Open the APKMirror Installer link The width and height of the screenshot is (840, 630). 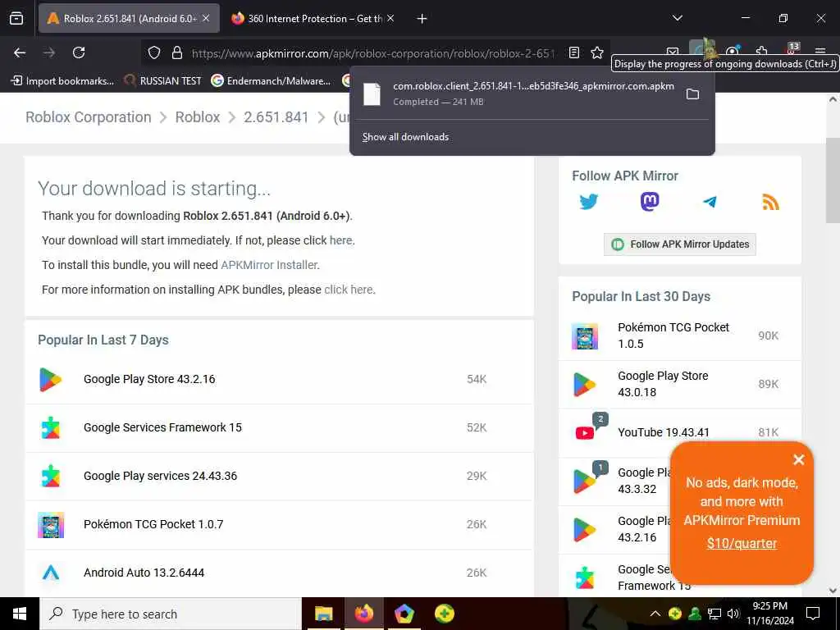click(269, 265)
